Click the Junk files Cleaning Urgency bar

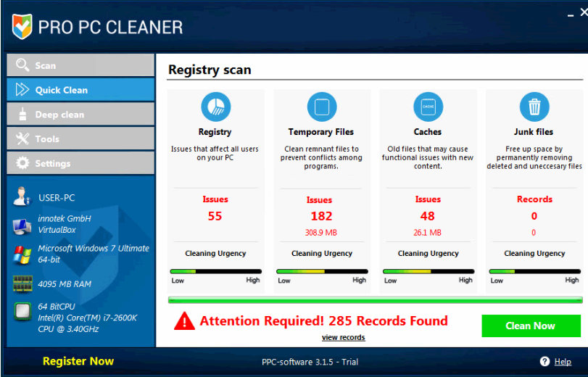534,271
